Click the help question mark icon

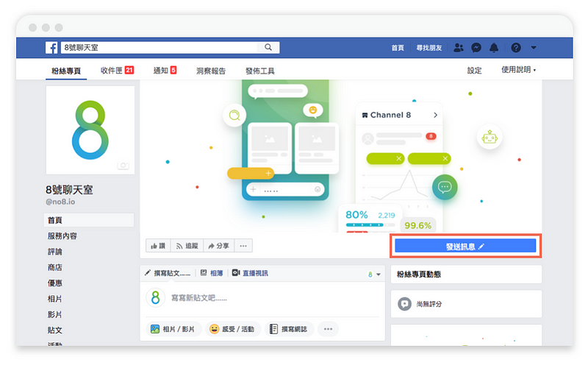516,48
